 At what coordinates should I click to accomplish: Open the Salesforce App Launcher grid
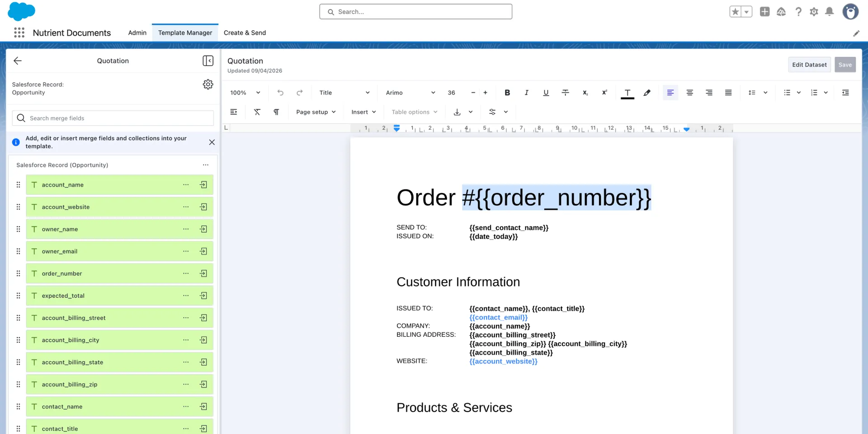(x=19, y=33)
